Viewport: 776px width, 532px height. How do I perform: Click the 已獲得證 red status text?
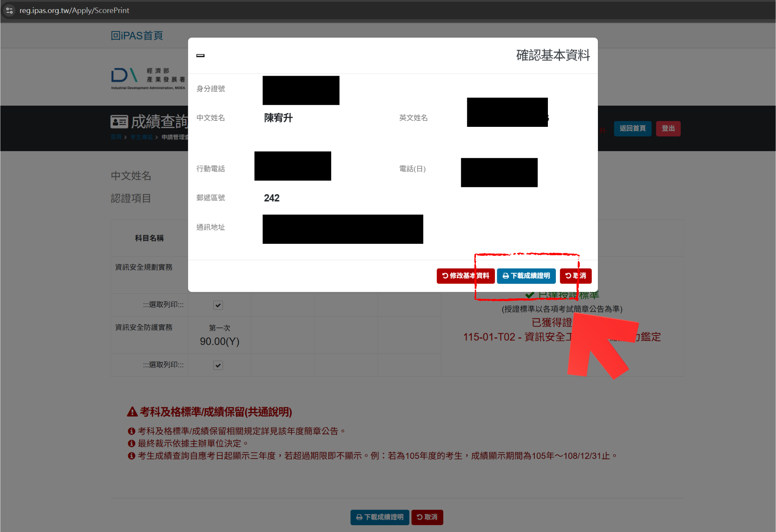point(552,323)
